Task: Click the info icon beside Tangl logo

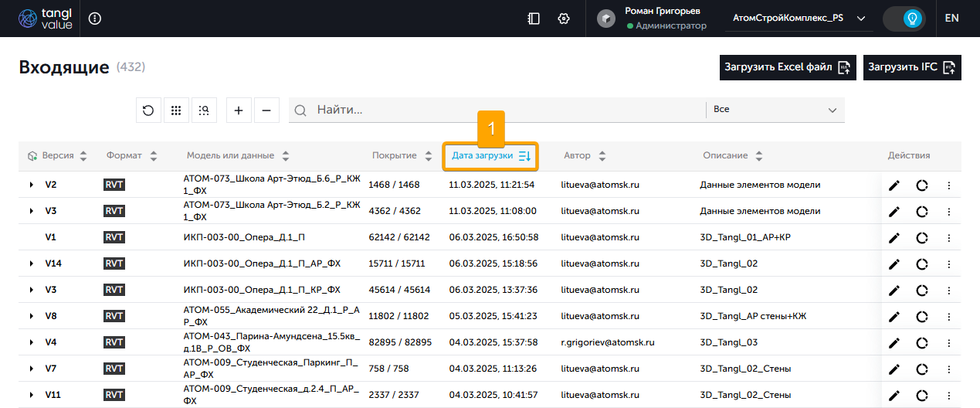Action: (95, 19)
